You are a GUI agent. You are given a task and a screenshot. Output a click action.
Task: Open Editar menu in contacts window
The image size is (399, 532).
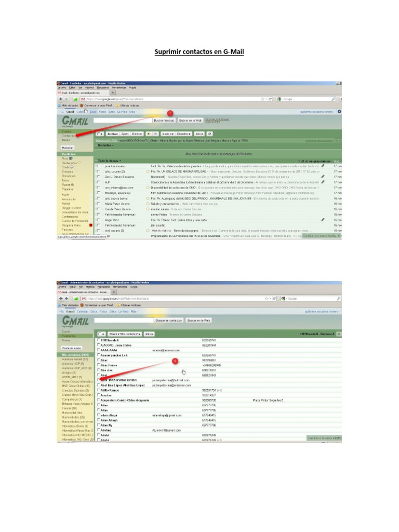click(72, 287)
